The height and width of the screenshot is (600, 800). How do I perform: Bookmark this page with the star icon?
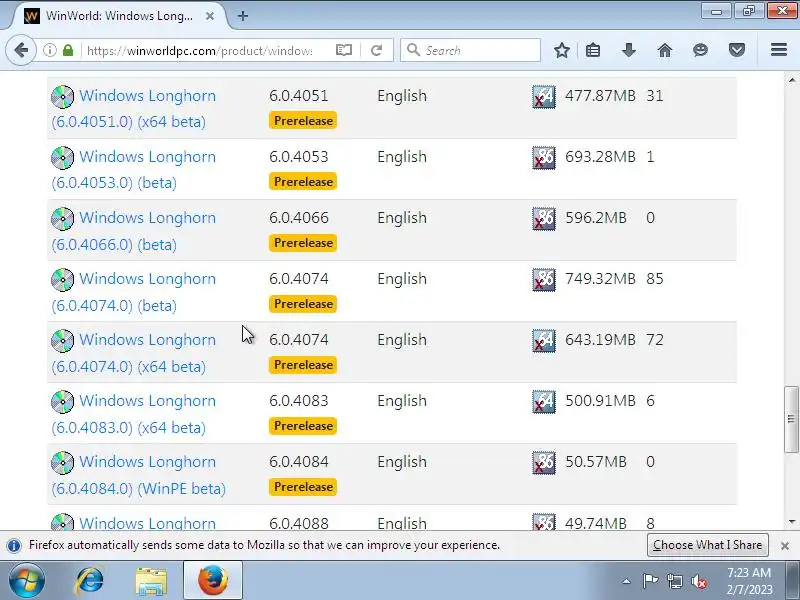click(x=562, y=50)
